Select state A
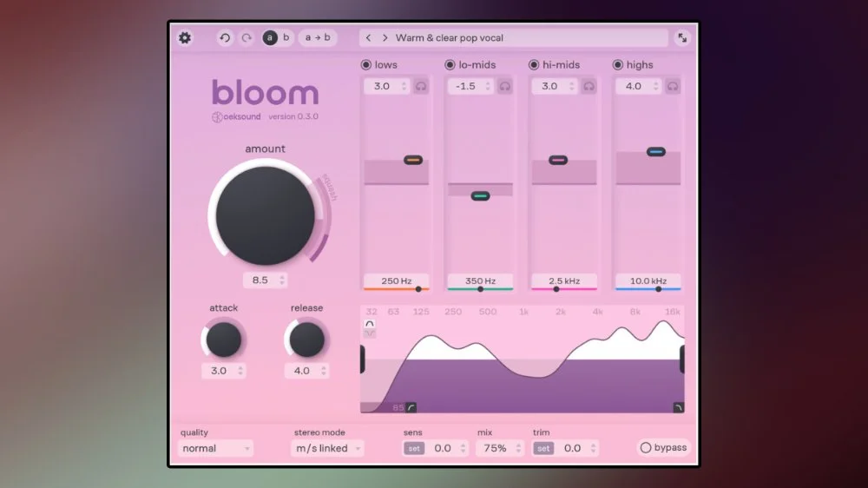This screenshot has height=488, width=868. (270, 37)
